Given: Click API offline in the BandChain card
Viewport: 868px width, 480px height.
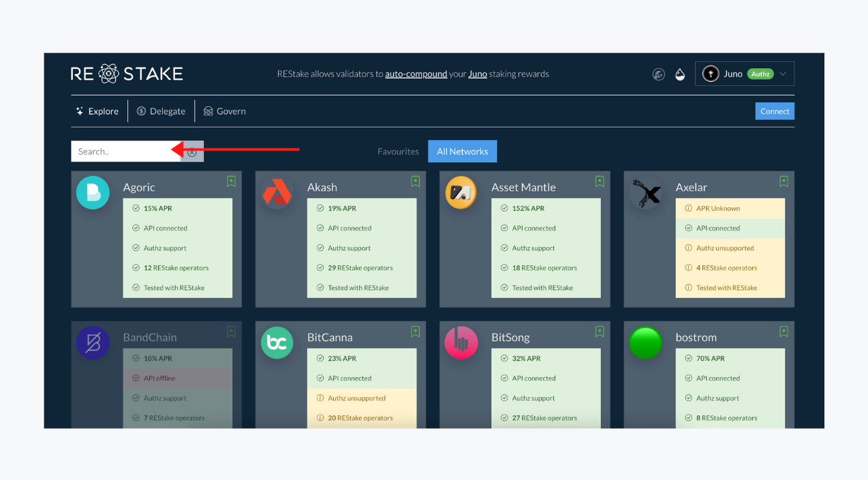Looking at the screenshot, I should [x=178, y=378].
